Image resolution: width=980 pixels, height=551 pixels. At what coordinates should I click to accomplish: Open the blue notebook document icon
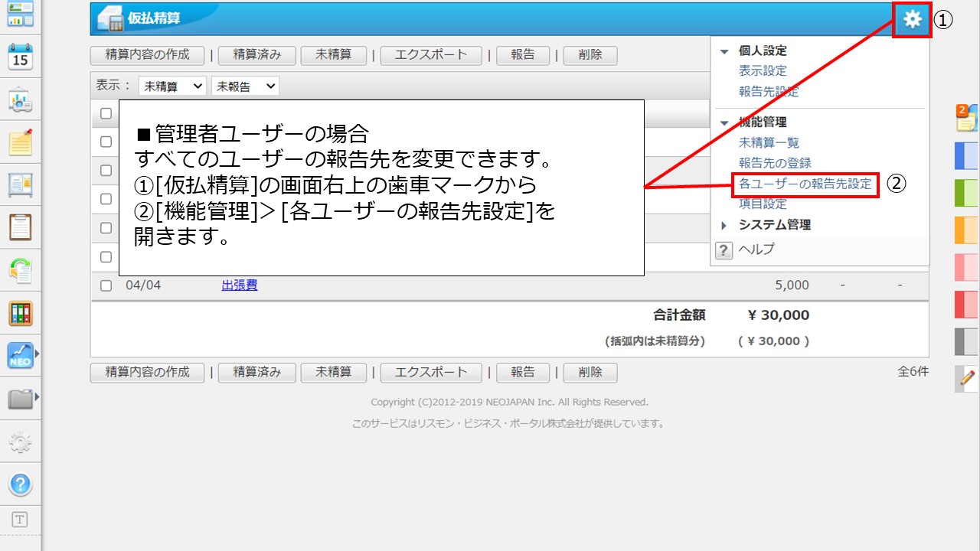(21, 184)
